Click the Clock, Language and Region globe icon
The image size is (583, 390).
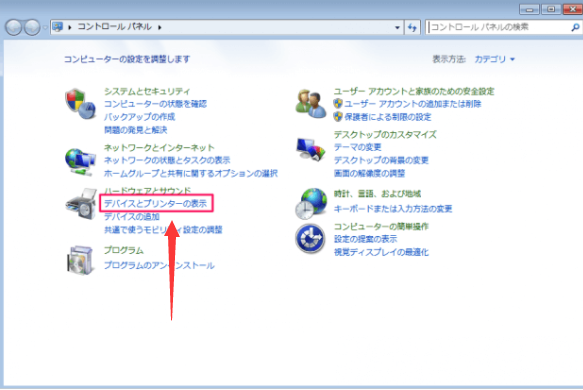(311, 203)
